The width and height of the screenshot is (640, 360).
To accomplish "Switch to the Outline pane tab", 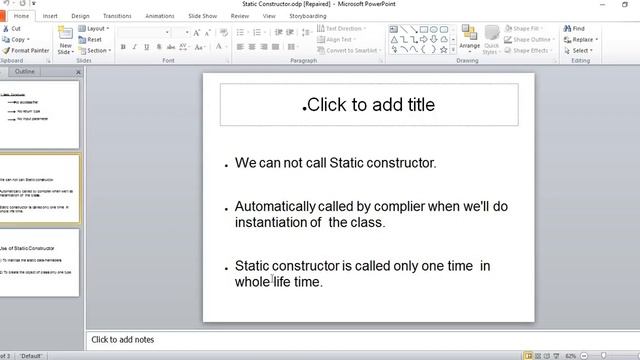I will tap(24, 71).
